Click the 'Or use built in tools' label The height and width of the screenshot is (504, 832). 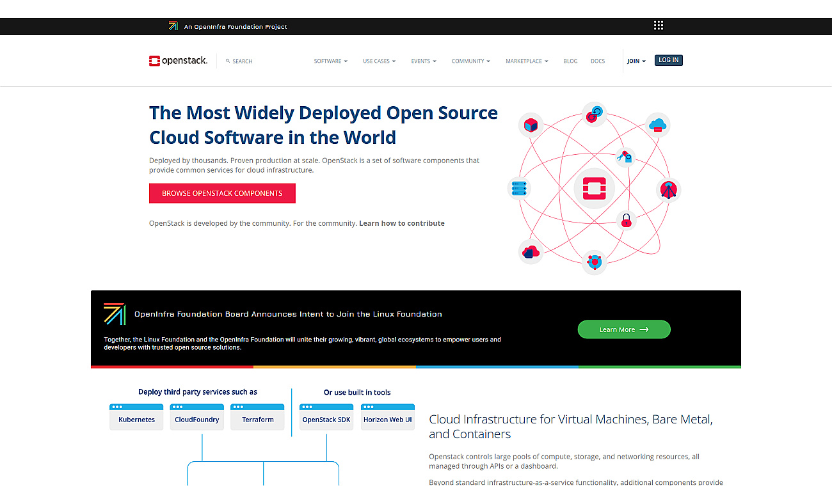pos(357,393)
